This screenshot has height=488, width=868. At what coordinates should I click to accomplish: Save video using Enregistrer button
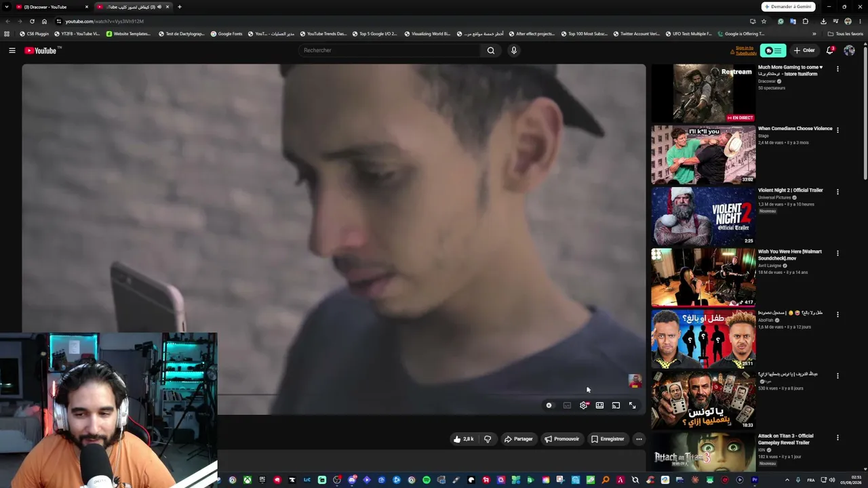coord(608,439)
